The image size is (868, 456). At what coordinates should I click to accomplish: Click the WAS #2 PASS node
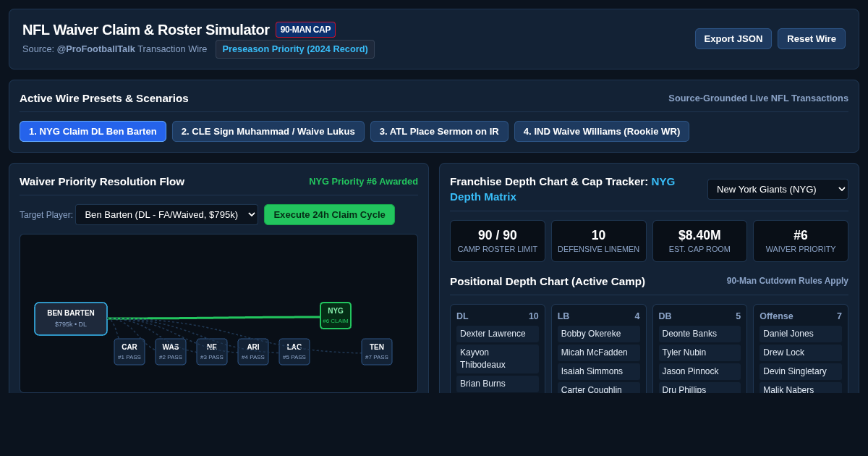pos(171,352)
